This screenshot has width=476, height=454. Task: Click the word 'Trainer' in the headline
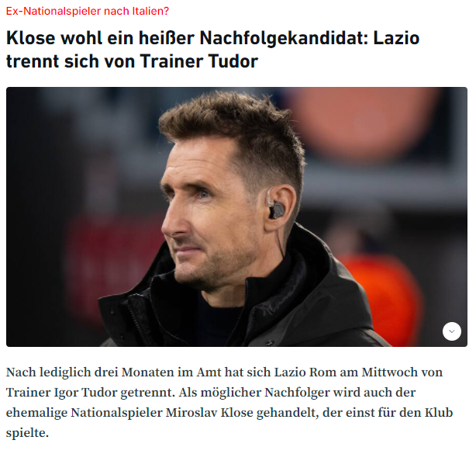coord(171,61)
